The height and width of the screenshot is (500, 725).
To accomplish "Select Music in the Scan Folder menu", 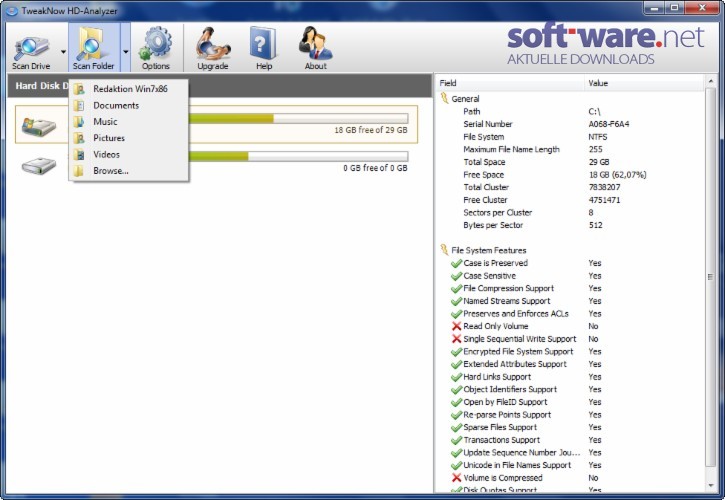I will click(129, 122).
